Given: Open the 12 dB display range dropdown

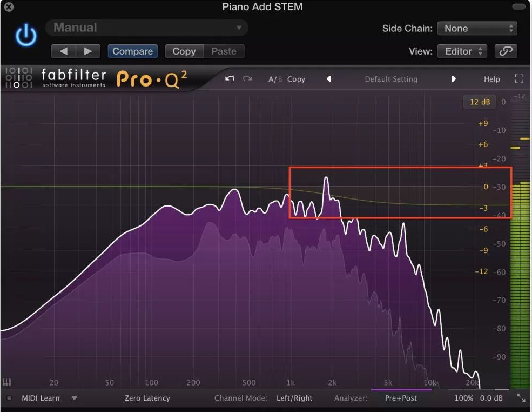Looking at the screenshot, I should [480, 102].
